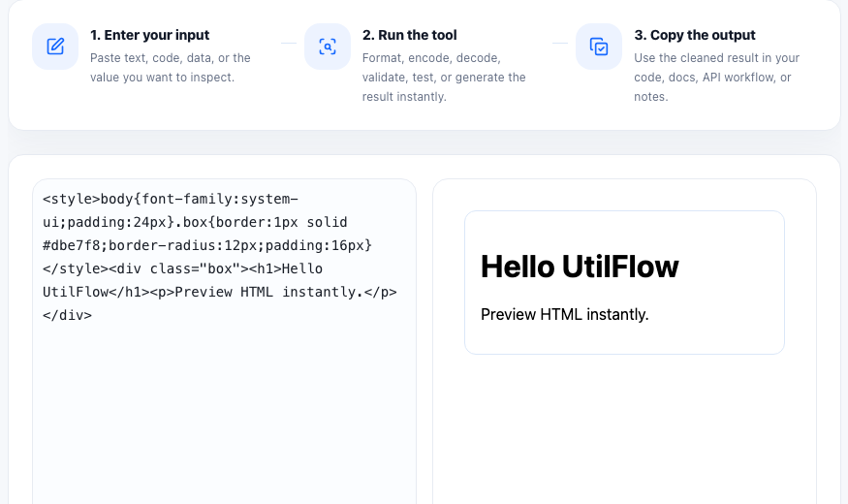The height and width of the screenshot is (504, 848).
Task: Click the "Preview HTML instantly." preview paragraph
Action: (565, 314)
